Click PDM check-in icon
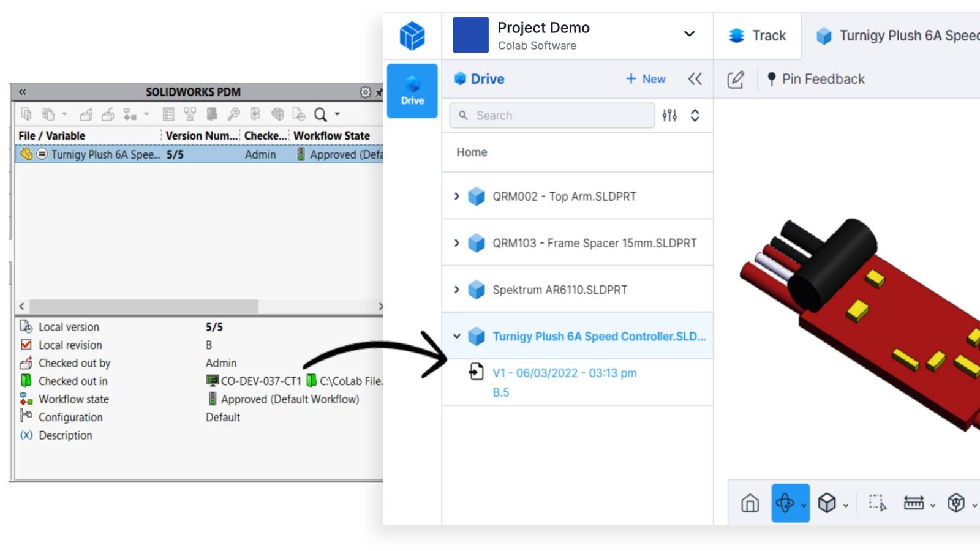Screen dimensions: 980x551 pyautogui.click(x=108, y=114)
